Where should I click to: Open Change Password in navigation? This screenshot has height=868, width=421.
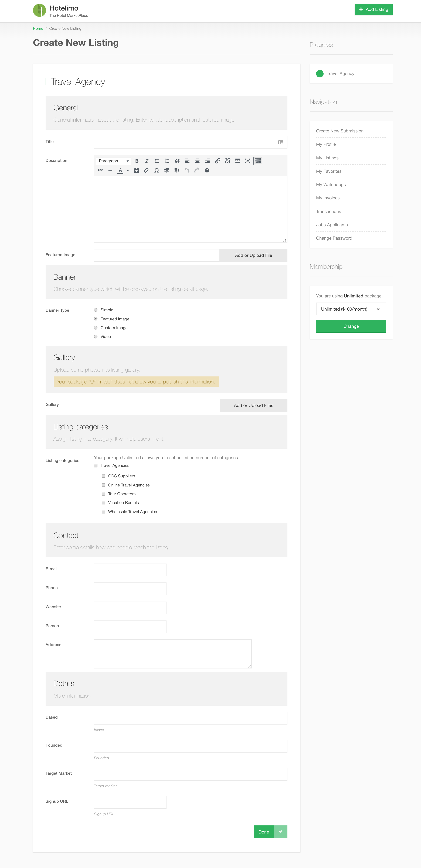click(x=334, y=238)
